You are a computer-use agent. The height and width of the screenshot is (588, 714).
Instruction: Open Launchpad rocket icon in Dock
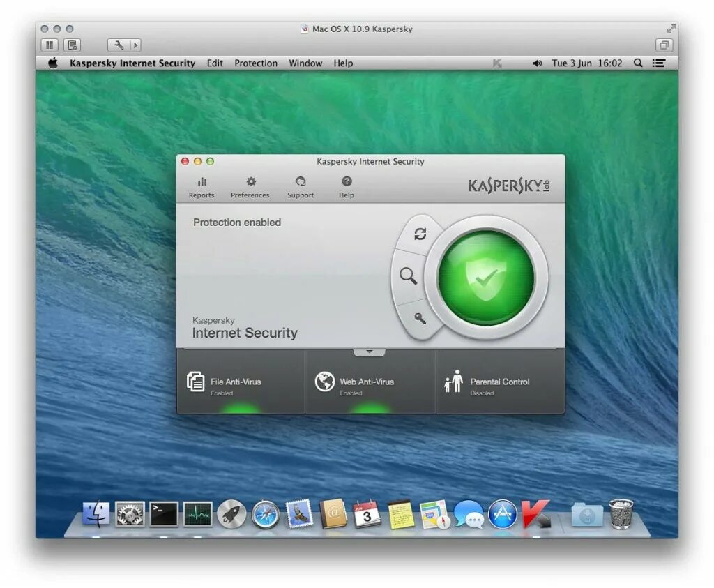coord(231,514)
